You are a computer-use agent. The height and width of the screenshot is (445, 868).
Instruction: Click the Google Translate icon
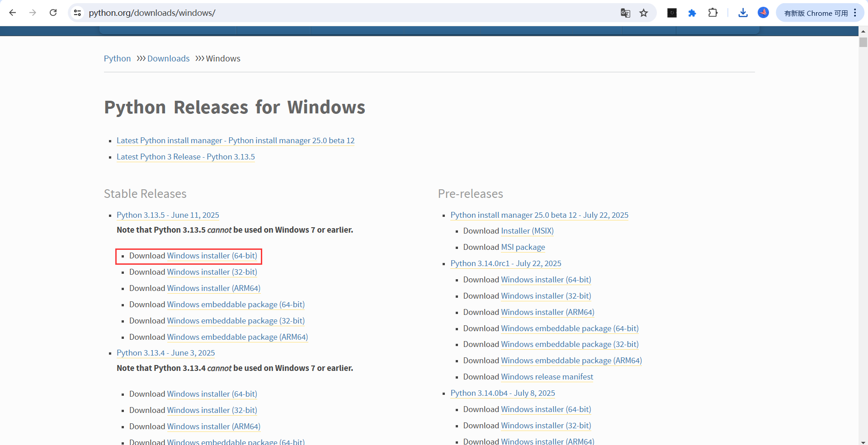(x=625, y=13)
